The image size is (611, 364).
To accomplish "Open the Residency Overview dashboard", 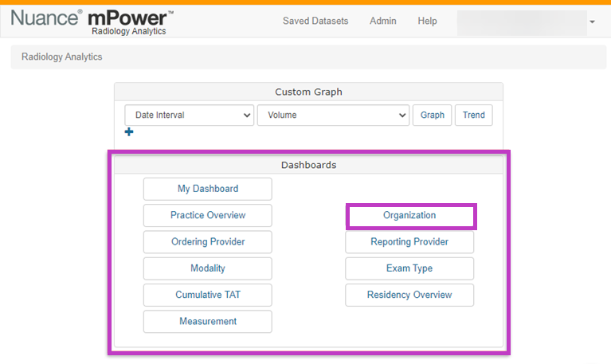I will click(409, 295).
